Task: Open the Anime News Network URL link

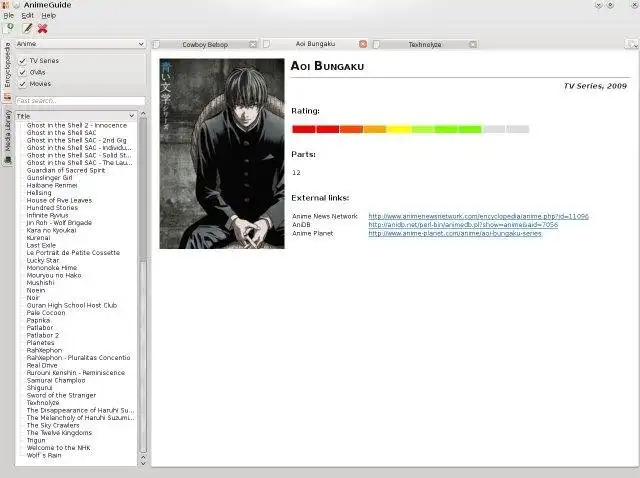Action: (x=478, y=216)
